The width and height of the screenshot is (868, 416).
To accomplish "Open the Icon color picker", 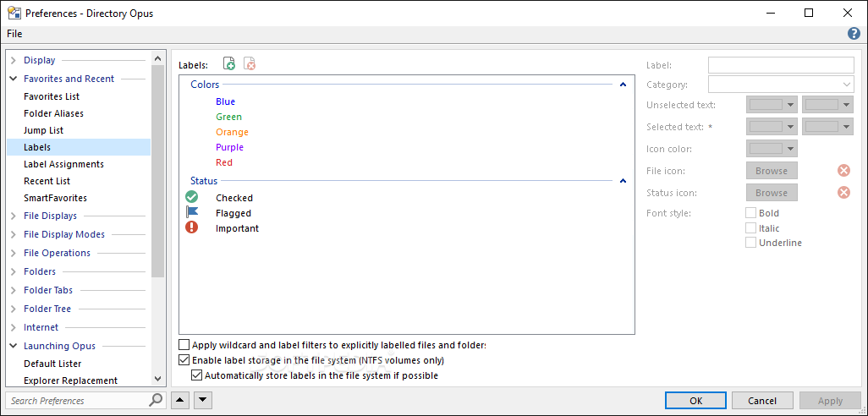I will 772,148.
